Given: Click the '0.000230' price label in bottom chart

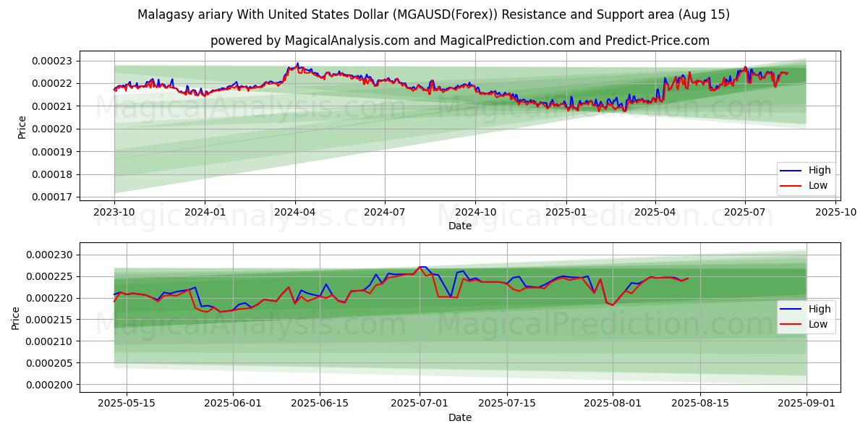Looking at the screenshot, I should point(50,255).
